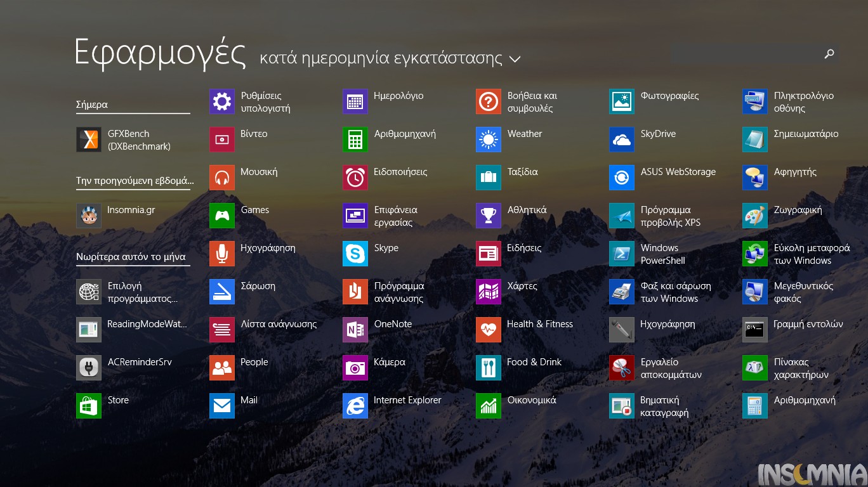This screenshot has width=868, height=487.
Task: Click the Λίστα ανάγνωσης label
Action: (279, 324)
